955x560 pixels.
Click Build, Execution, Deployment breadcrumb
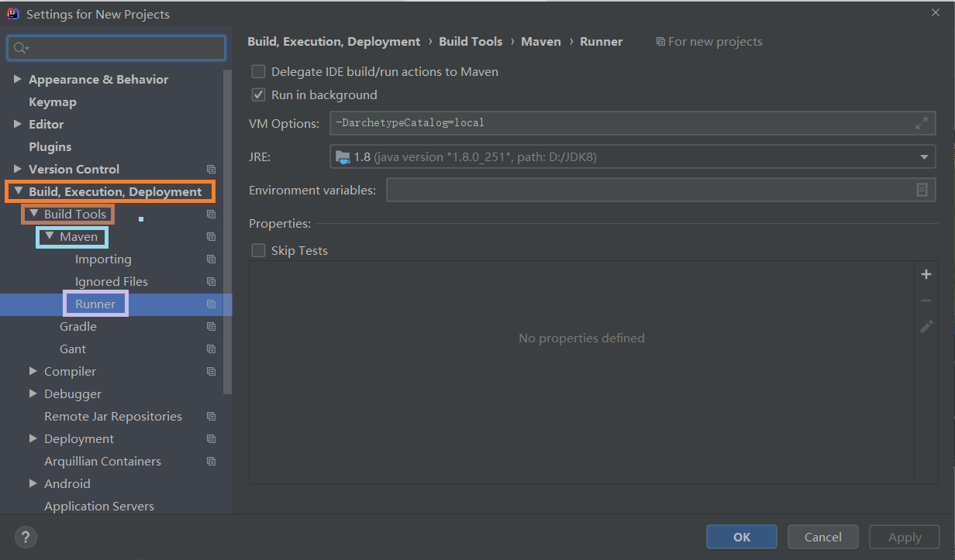tap(334, 42)
